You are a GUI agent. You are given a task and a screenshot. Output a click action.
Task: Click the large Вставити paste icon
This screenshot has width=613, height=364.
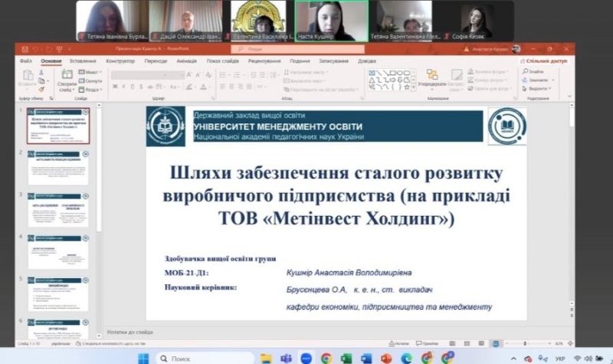pos(28,74)
